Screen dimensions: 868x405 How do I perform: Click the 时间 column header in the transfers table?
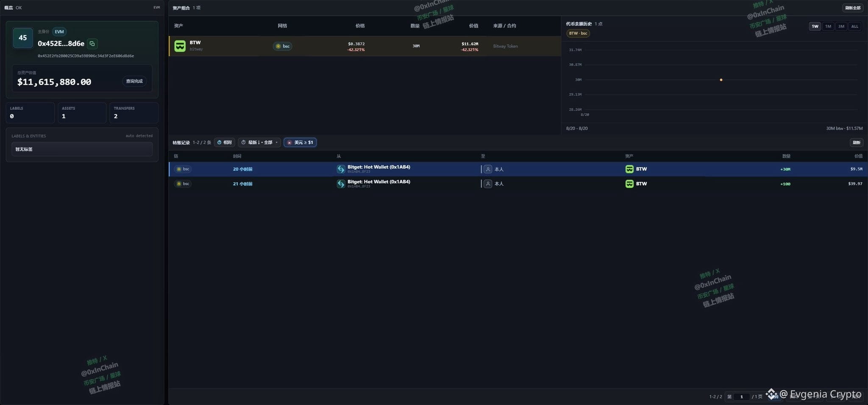click(x=237, y=156)
